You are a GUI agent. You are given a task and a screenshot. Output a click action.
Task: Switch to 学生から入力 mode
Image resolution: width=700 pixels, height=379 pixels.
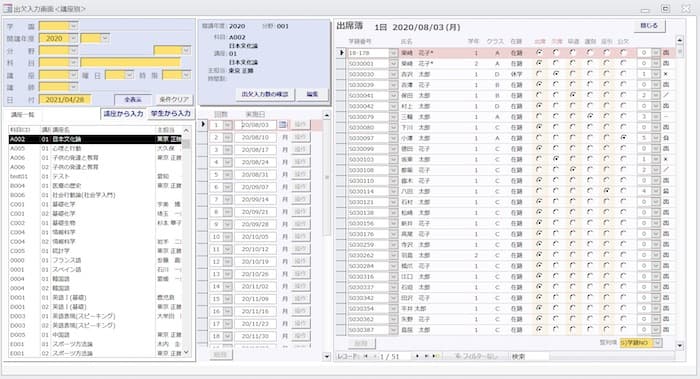(x=171, y=114)
